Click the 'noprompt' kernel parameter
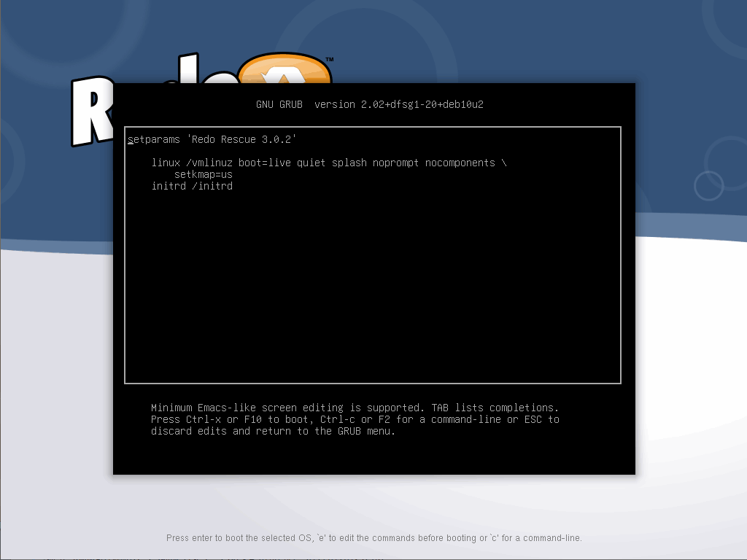 click(396, 163)
